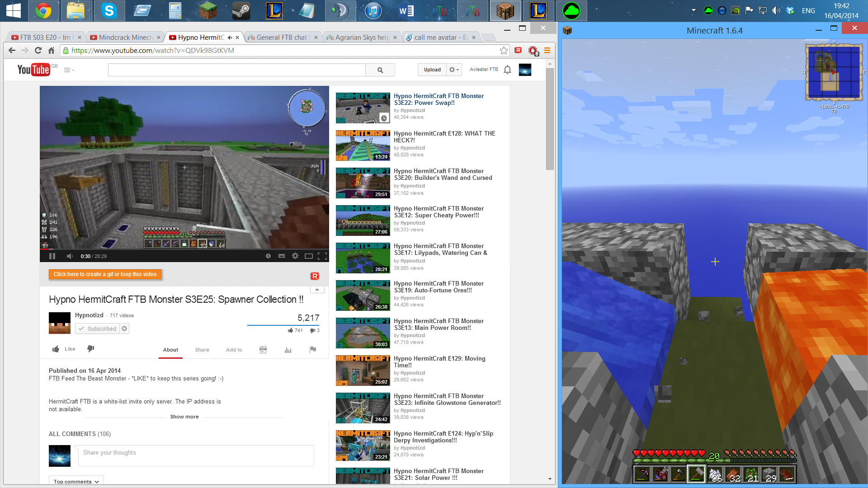Expand description with Show more

pyautogui.click(x=184, y=417)
